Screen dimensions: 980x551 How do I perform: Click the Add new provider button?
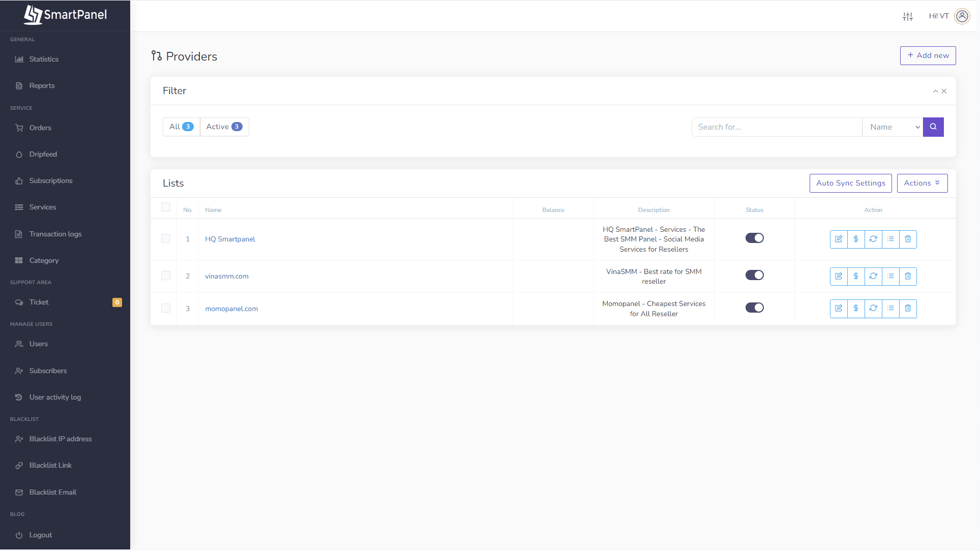[928, 55]
